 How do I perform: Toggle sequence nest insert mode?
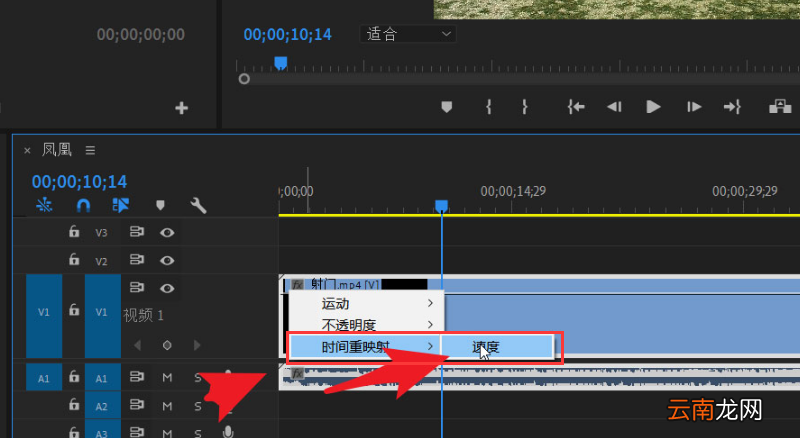(x=44, y=205)
